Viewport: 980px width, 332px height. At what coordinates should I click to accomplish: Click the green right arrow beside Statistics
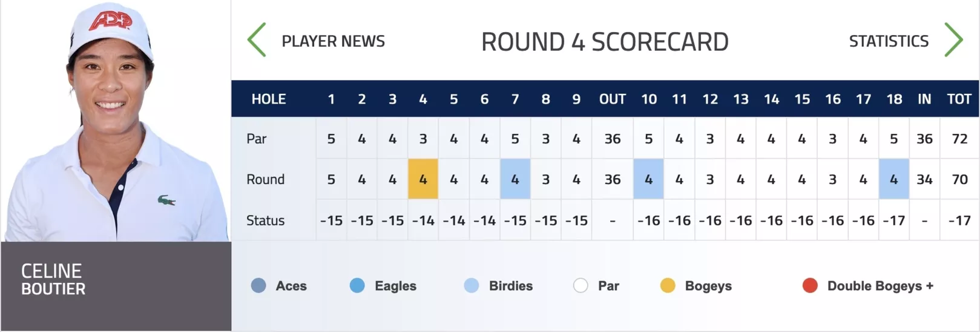click(x=953, y=40)
